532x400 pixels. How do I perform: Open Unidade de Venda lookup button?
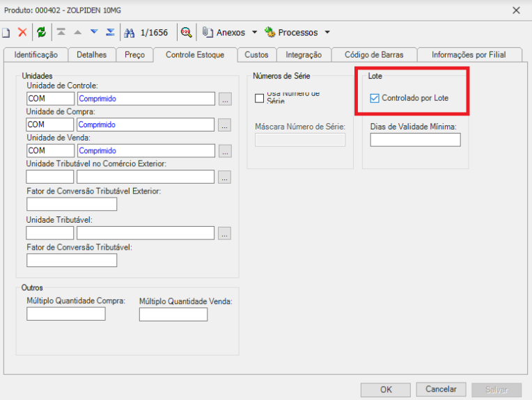tap(225, 151)
